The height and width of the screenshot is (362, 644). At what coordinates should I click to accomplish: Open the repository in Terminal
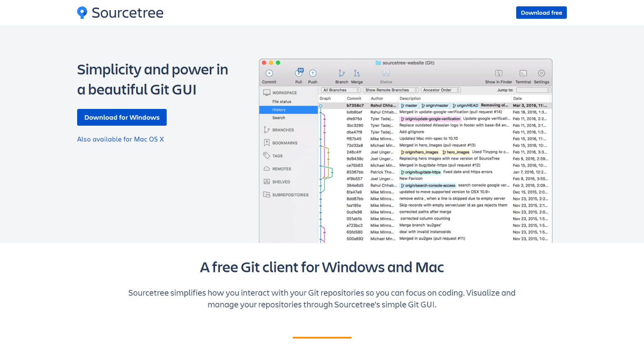pos(523,74)
